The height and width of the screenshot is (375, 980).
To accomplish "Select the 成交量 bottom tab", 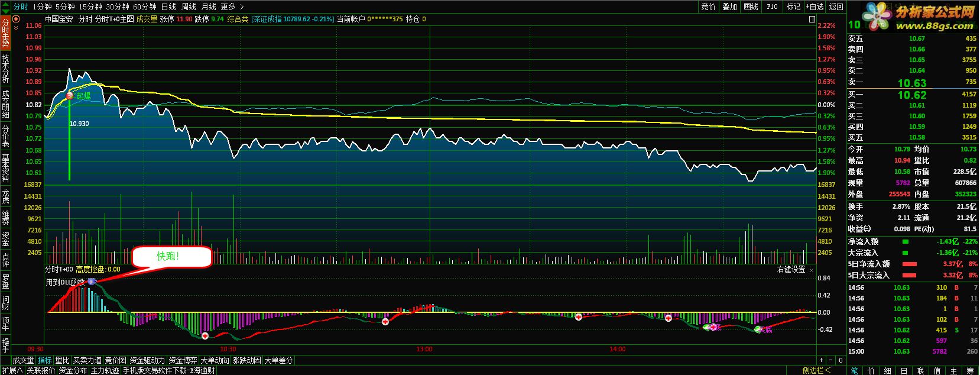I will coord(24,360).
